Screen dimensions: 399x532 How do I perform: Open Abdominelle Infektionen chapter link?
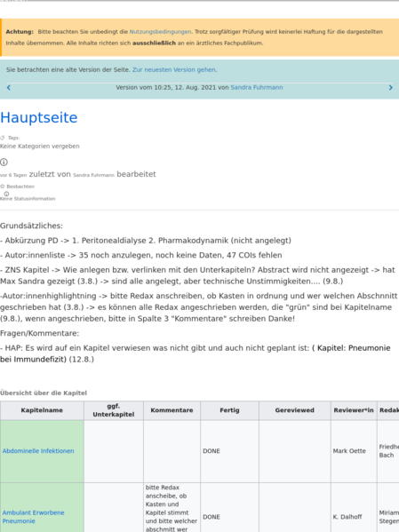[x=38, y=451]
